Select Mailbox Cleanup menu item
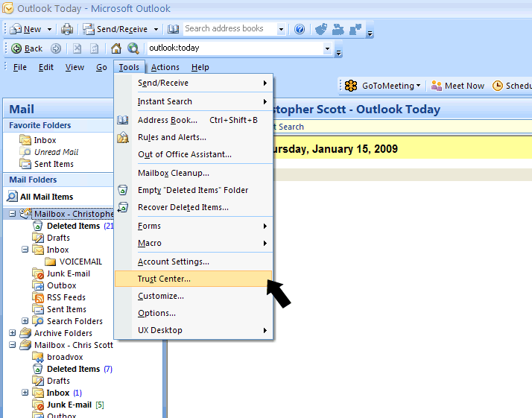The width and height of the screenshot is (532, 418). [x=194, y=173]
